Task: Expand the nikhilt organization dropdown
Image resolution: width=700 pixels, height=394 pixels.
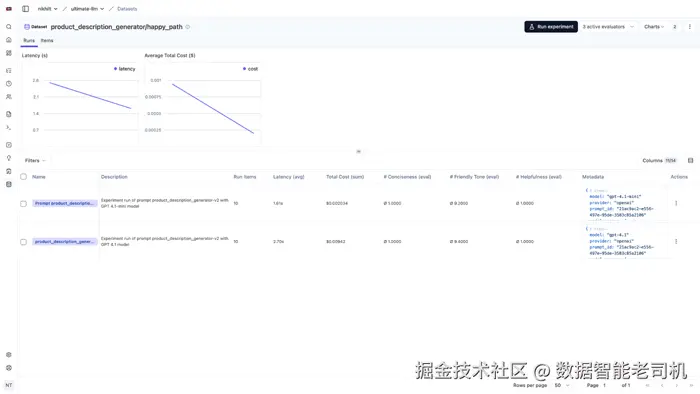Action: click(47, 9)
